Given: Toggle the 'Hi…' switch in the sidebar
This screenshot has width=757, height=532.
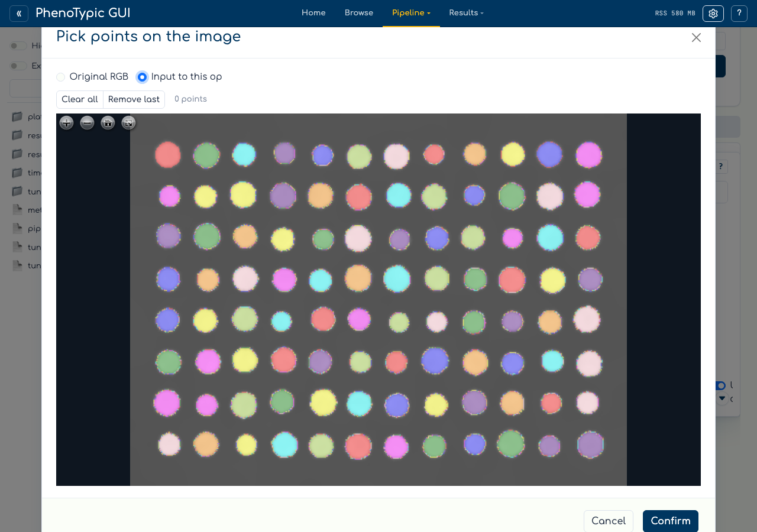Looking at the screenshot, I should pyautogui.click(x=18, y=46).
